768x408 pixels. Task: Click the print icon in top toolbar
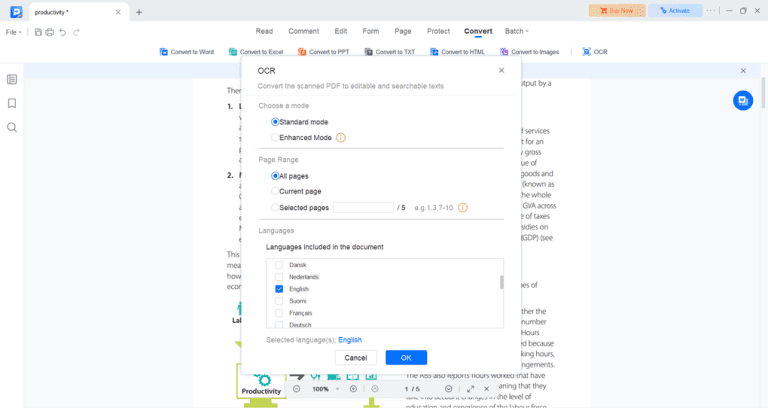click(49, 32)
